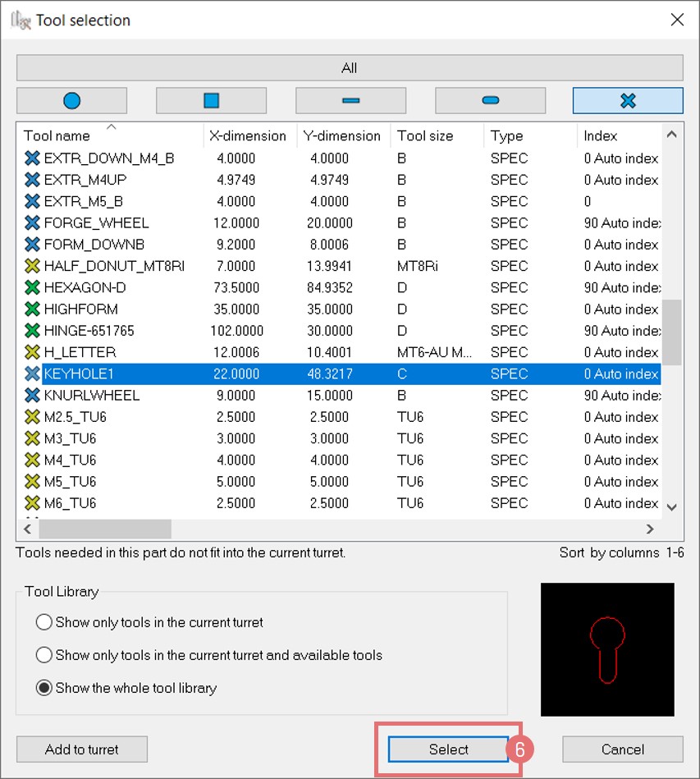Click the yellow icon beside H_LETTER
The width and height of the screenshot is (700, 779).
pos(32,352)
